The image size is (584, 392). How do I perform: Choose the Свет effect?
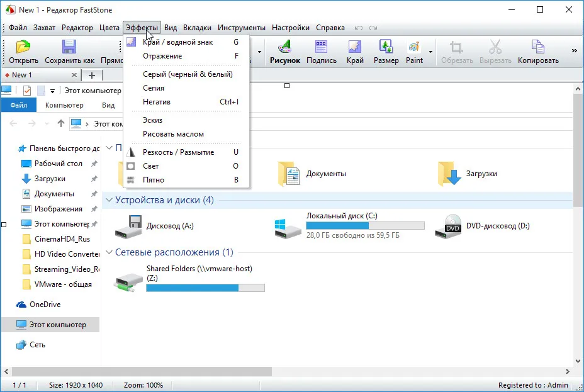pos(186,165)
